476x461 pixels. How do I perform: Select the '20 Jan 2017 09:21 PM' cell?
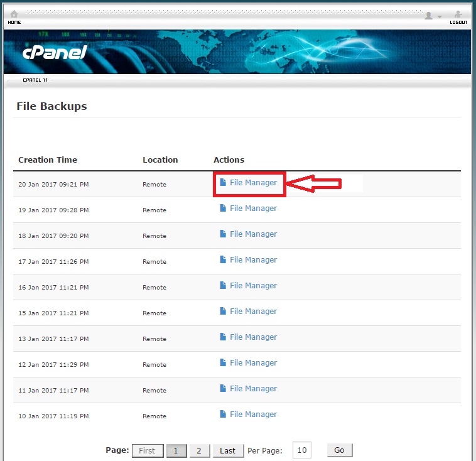click(53, 185)
